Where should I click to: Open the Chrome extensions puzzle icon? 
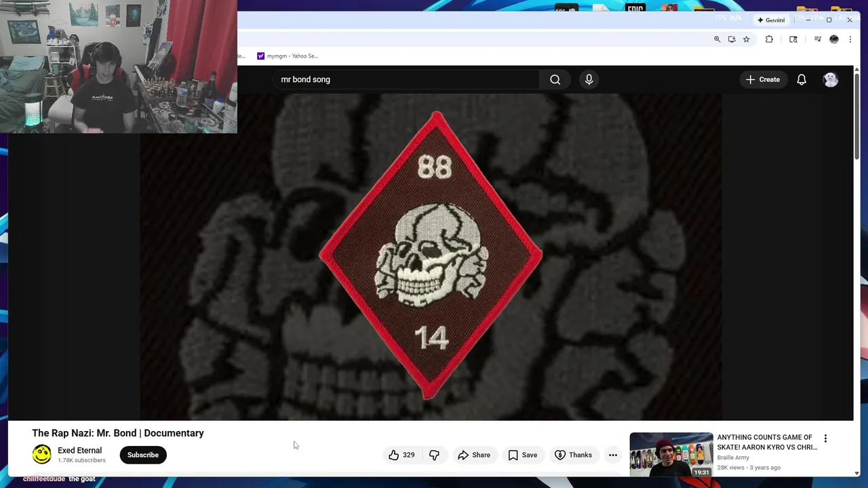[769, 39]
